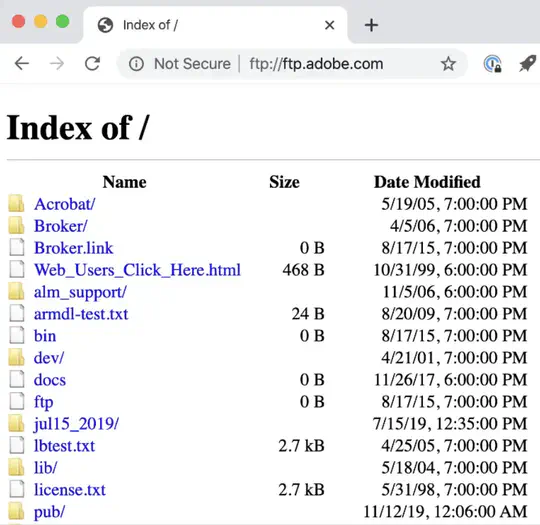Minimize the window with the yellow button
This screenshot has height=525, width=540.
(x=41, y=21)
